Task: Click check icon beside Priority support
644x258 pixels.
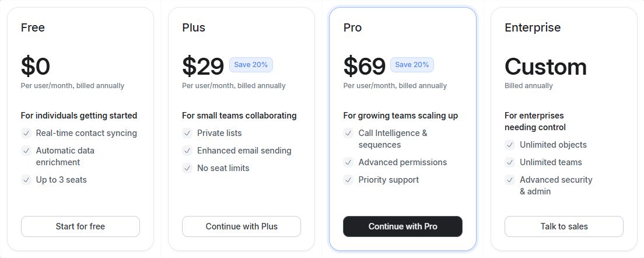Action: point(348,180)
